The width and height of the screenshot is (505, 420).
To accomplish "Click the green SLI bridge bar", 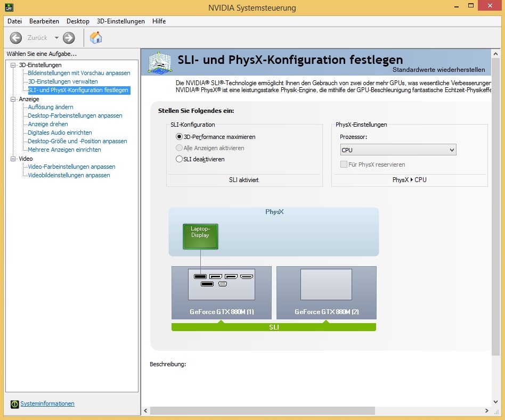I will [x=274, y=327].
